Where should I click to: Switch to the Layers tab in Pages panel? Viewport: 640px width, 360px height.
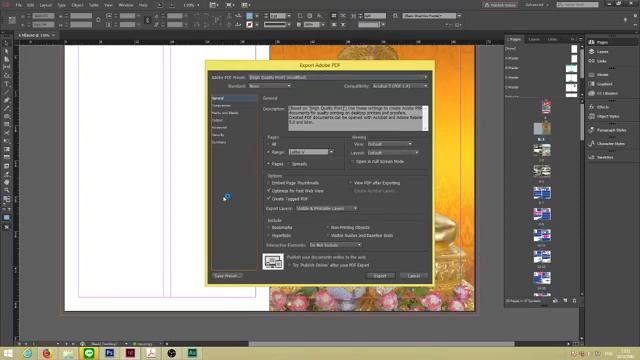(534, 39)
